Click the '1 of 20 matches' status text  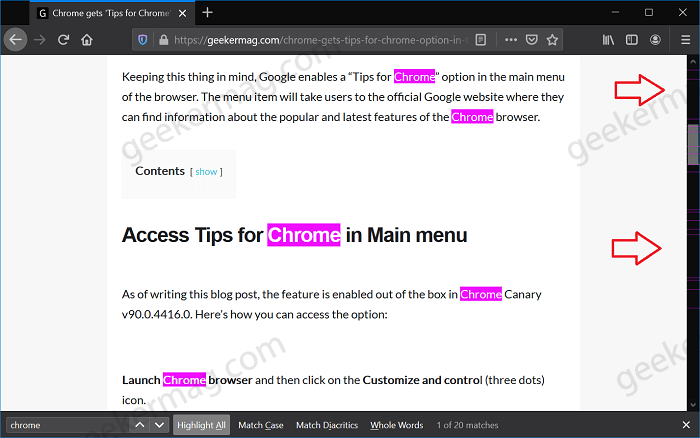pos(467,425)
